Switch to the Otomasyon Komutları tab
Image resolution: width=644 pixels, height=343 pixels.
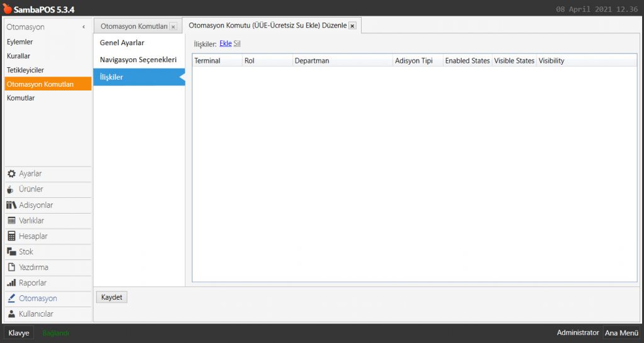click(x=133, y=26)
